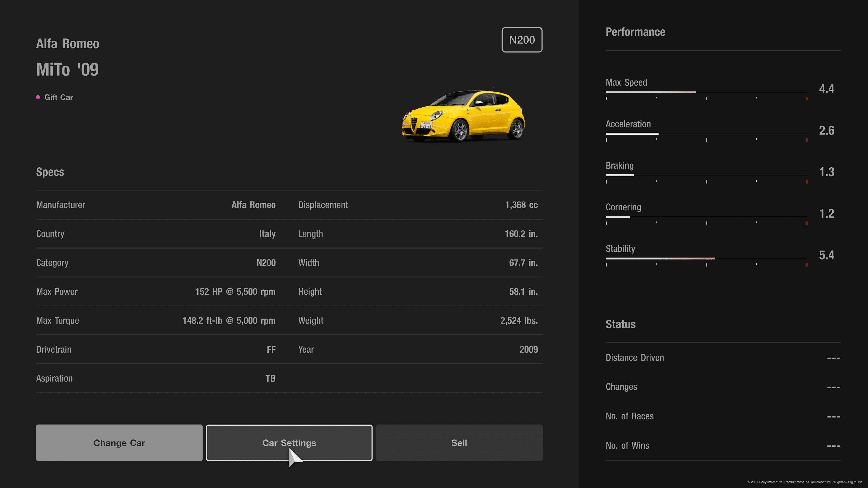Click the N200 category badge
The image size is (868, 488).
click(522, 40)
